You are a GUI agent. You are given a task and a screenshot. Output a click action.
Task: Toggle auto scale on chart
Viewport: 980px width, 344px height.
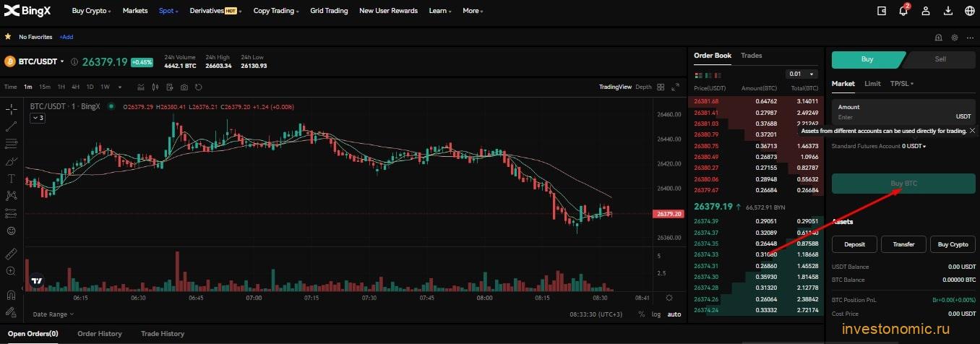(x=674, y=314)
